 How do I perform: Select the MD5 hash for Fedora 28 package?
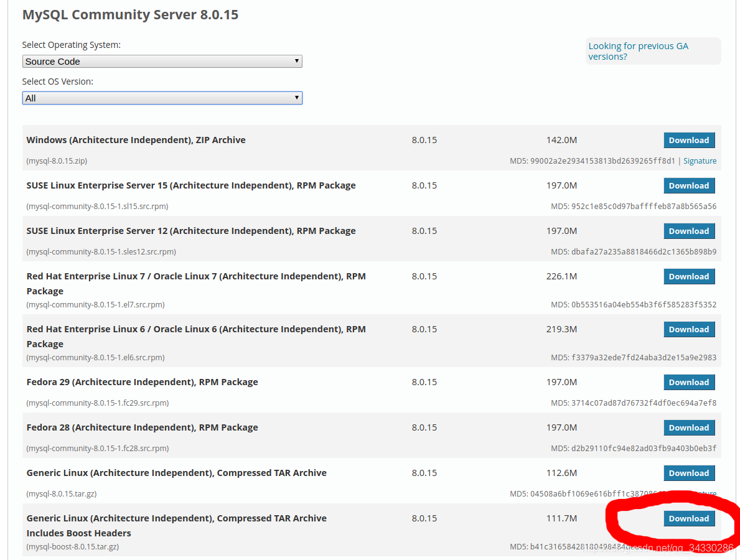point(644,448)
